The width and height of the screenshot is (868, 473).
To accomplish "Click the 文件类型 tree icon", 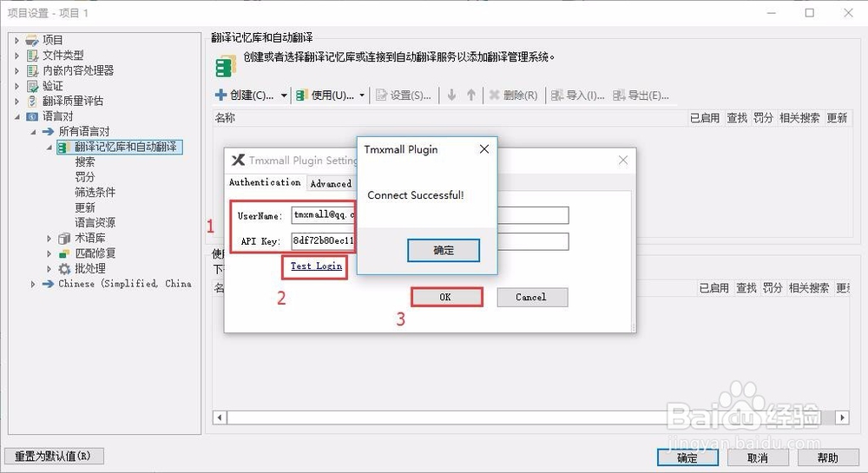I will click(32, 56).
